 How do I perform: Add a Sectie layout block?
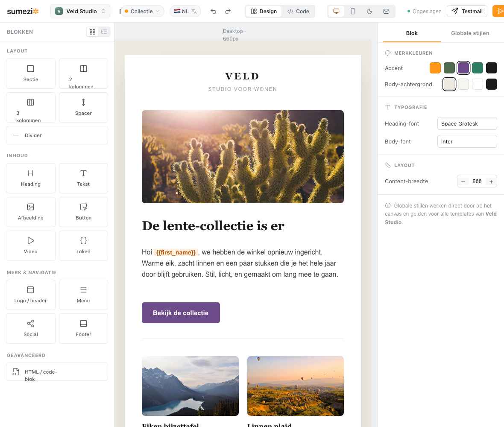coord(30,73)
